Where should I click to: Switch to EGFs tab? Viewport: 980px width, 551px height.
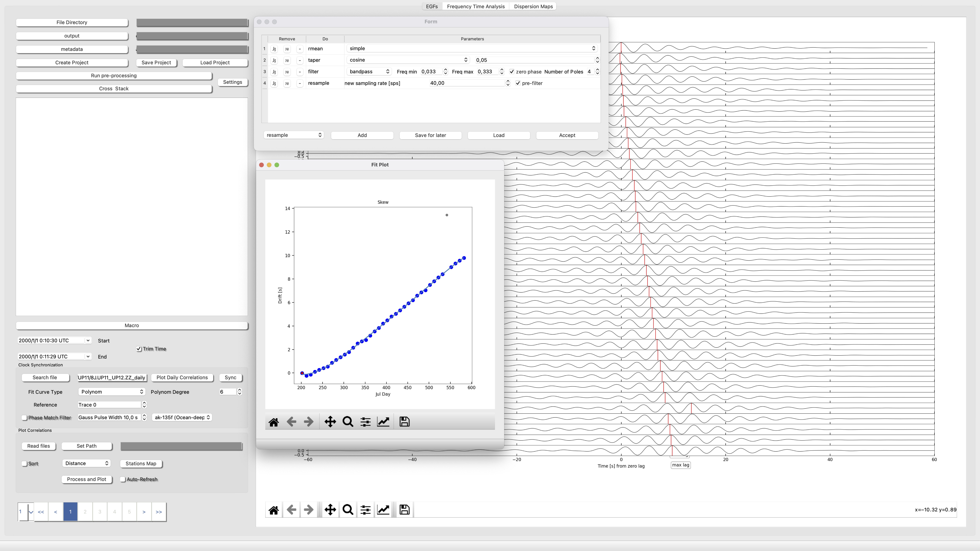pos(432,6)
